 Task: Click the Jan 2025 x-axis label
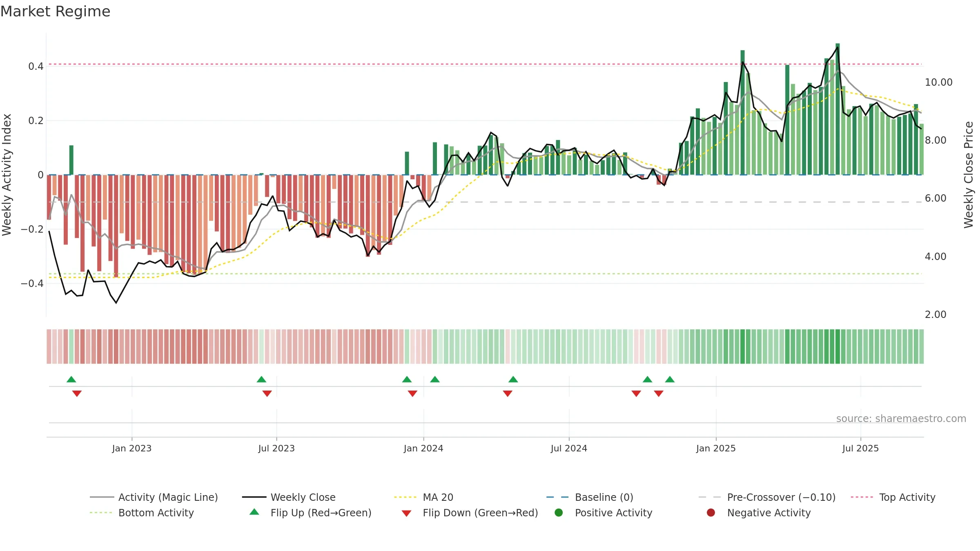[716, 449]
